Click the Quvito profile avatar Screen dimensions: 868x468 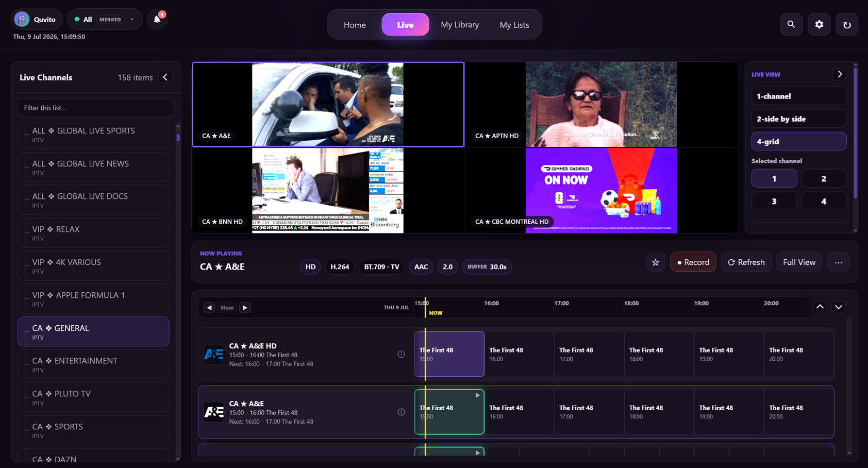click(x=22, y=20)
